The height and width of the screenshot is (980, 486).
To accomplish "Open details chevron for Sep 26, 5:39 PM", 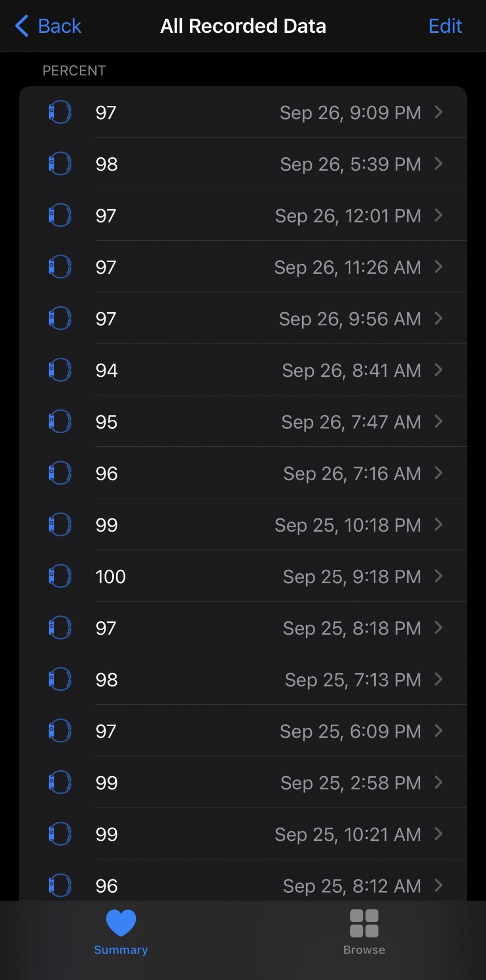I will coord(439,164).
